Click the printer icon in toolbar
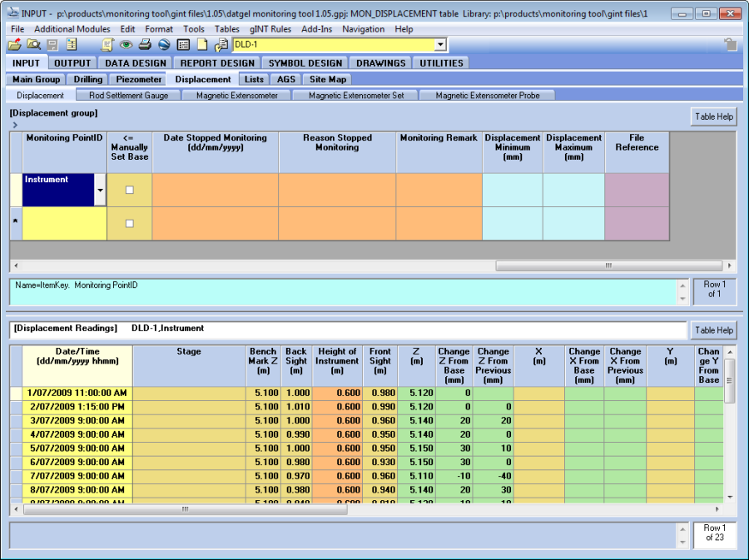Viewport: 749px width, 560px height. tap(145, 45)
